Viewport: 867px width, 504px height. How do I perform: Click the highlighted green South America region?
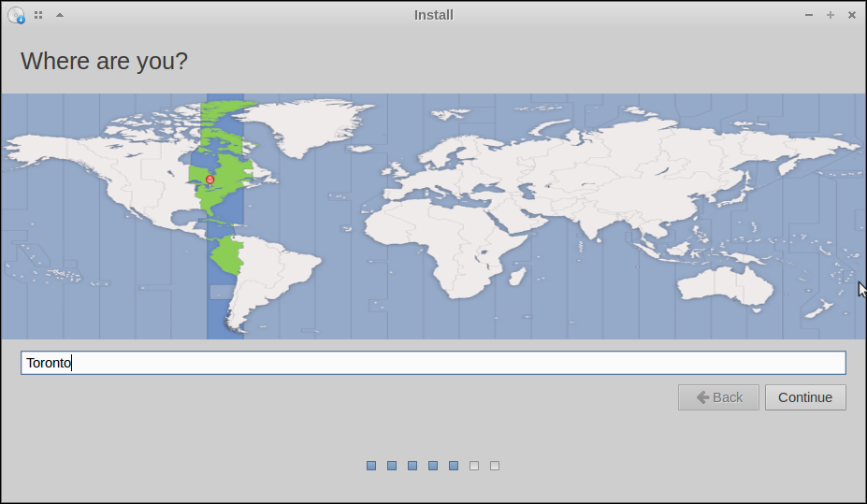(x=228, y=254)
